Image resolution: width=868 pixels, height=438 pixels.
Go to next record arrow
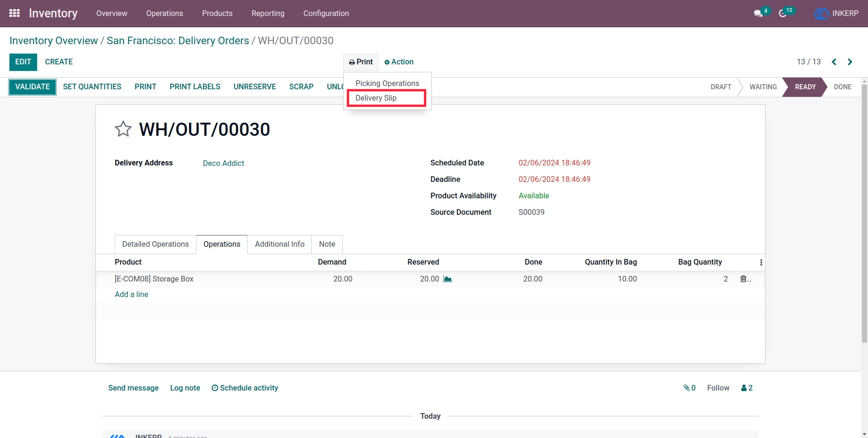click(850, 62)
